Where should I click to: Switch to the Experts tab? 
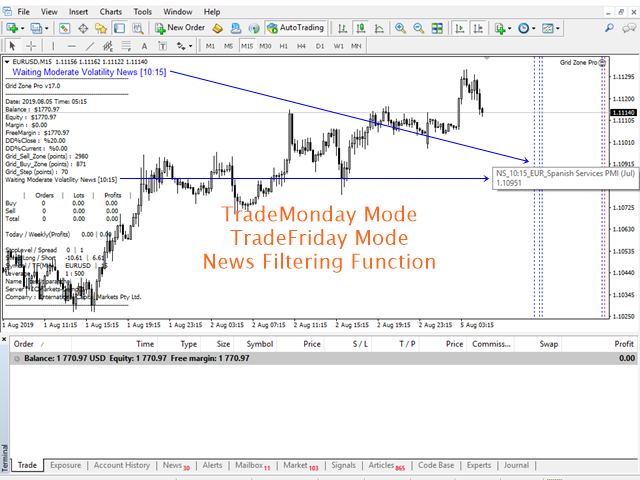pos(479,465)
